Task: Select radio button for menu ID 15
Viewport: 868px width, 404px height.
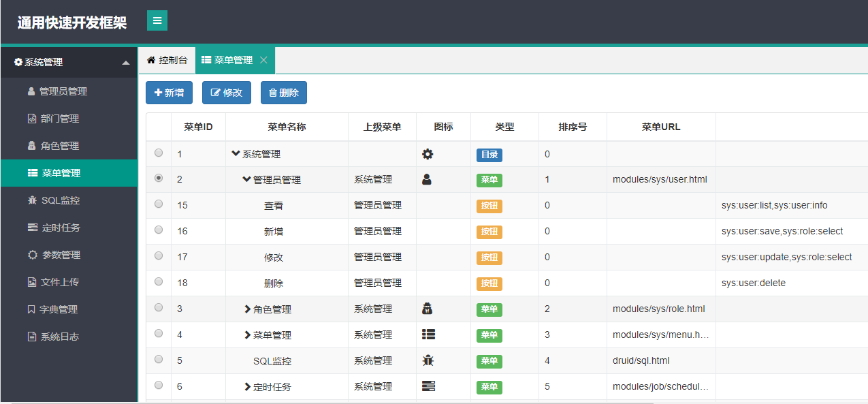Action: pyautogui.click(x=159, y=204)
